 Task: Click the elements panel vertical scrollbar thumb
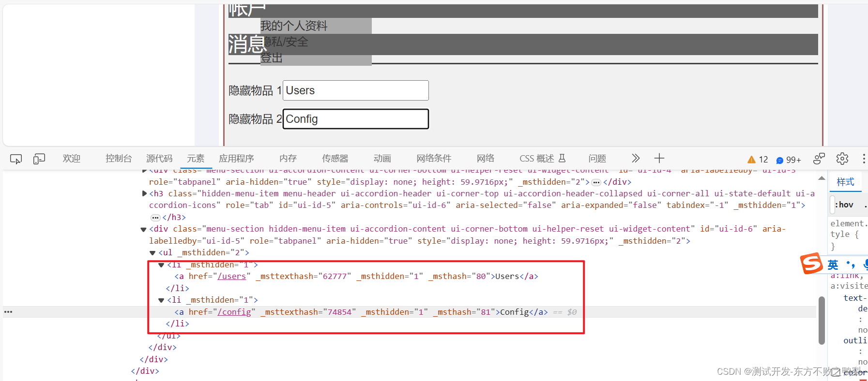point(822,320)
